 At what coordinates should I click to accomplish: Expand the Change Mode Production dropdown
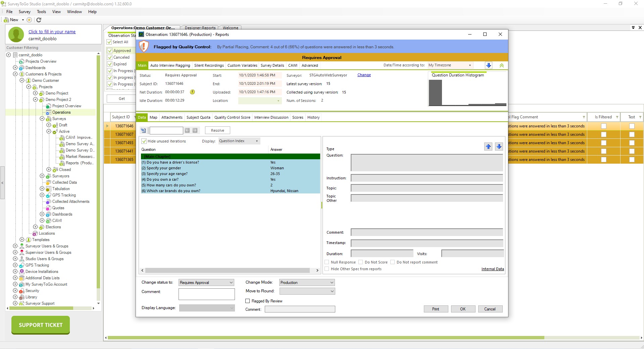[x=307, y=283]
